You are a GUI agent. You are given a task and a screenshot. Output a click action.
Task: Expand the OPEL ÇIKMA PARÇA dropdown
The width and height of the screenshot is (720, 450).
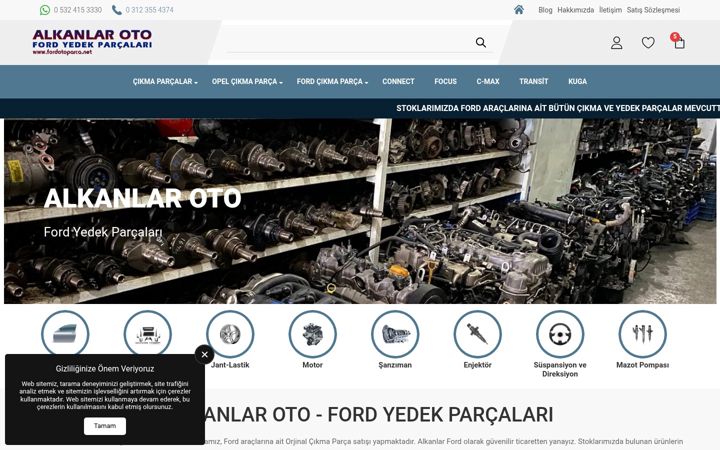click(247, 82)
